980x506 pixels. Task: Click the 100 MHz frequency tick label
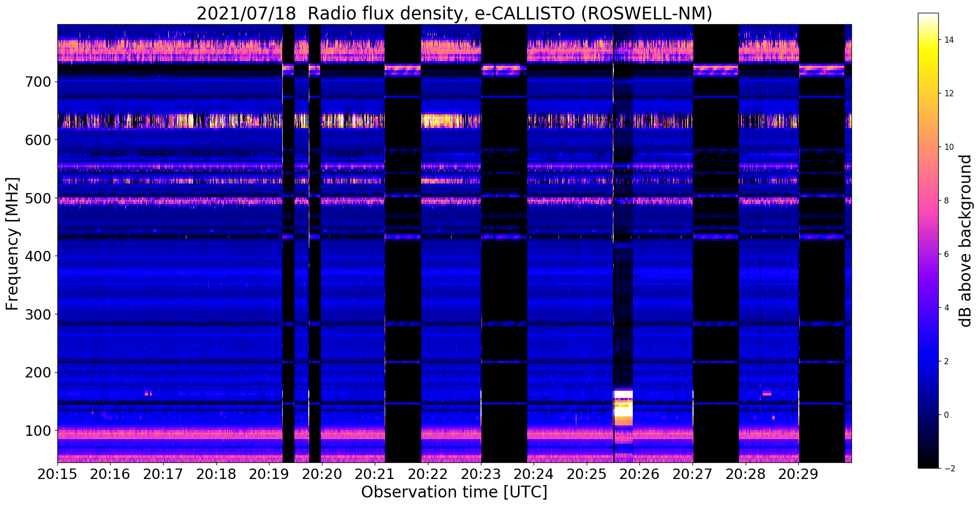[x=38, y=431]
